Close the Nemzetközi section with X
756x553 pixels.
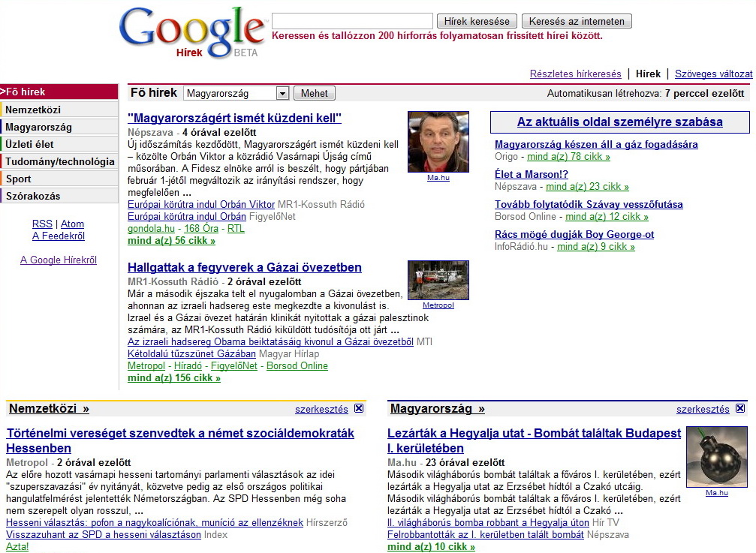(359, 408)
